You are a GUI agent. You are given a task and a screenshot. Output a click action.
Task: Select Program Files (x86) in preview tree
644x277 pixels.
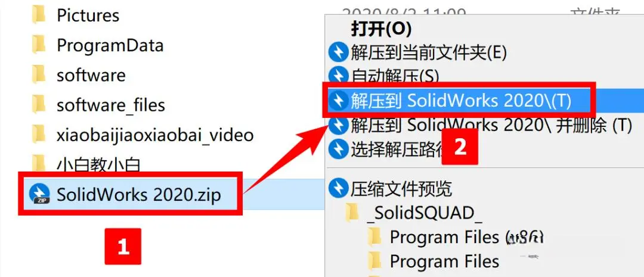click(467, 237)
